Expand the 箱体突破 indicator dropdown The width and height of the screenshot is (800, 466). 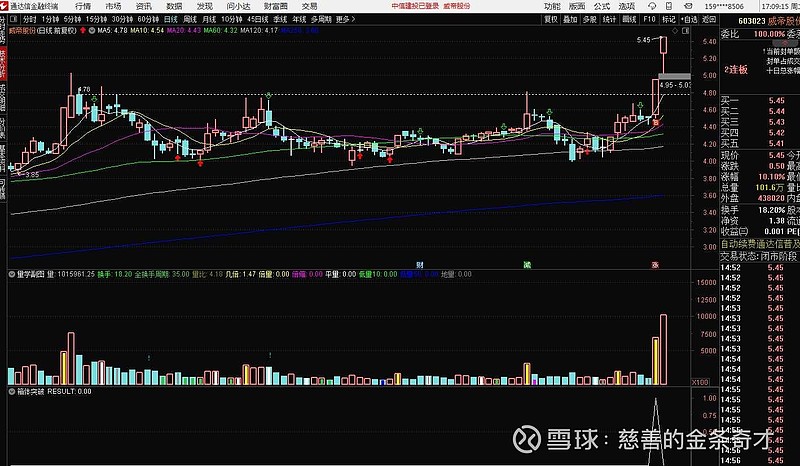[11, 391]
